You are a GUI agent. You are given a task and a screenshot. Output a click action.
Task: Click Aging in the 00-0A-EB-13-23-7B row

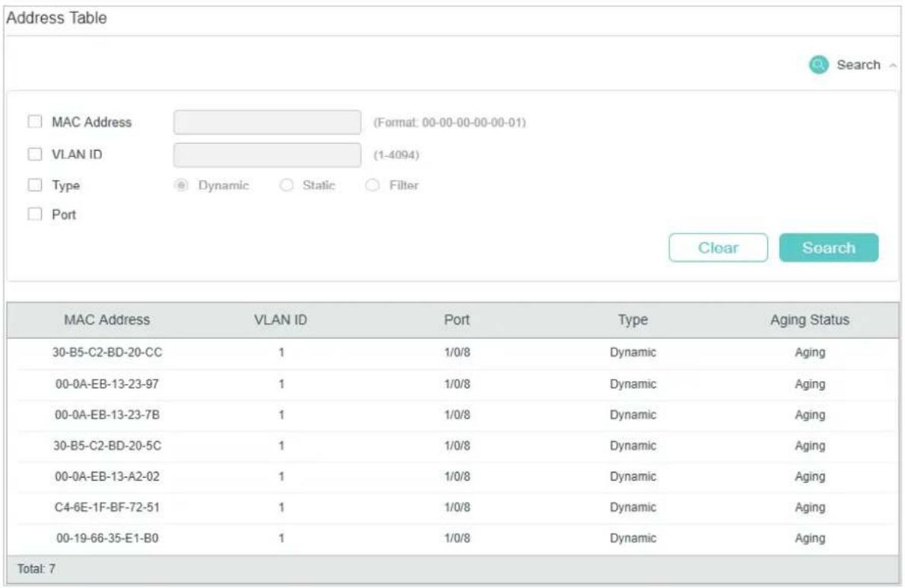[x=810, y=415]
